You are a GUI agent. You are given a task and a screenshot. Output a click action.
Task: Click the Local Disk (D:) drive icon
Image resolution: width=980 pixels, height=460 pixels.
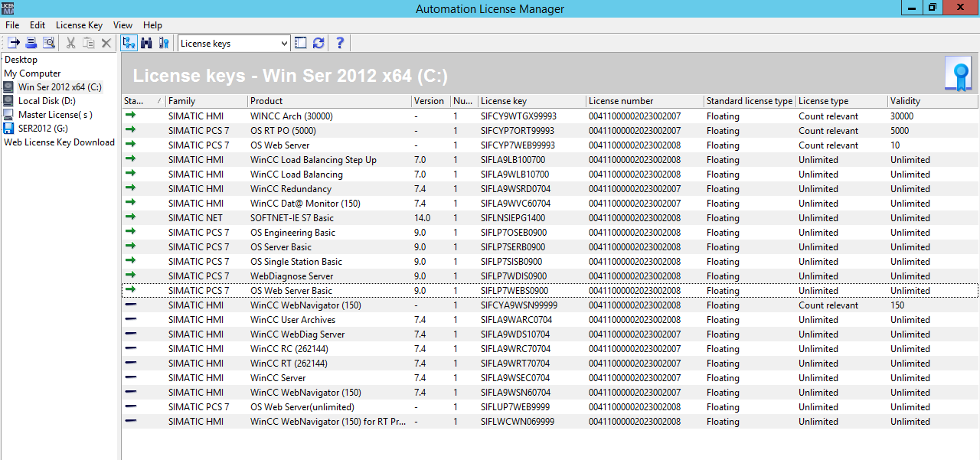pos(8,101)
